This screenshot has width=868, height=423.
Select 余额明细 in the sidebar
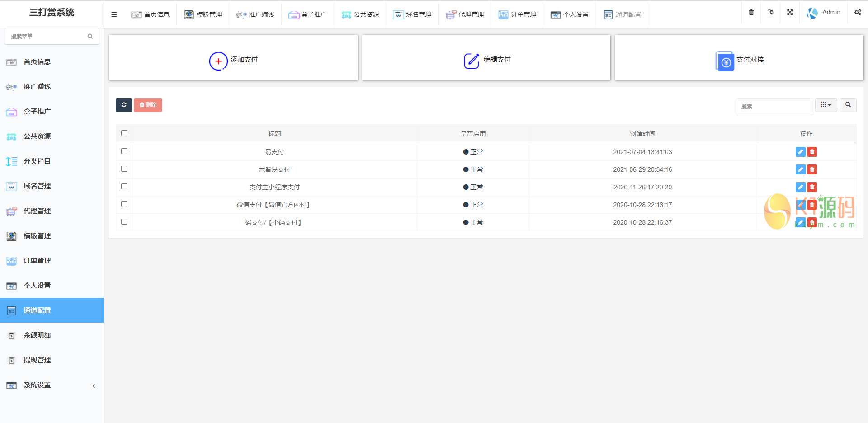pyautogui.click(x=37, y=335)
